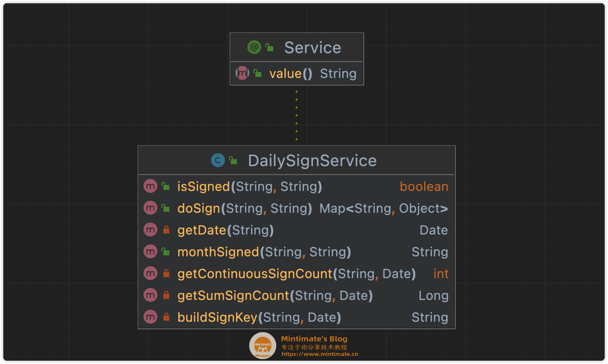The width and height of the screenshot is (608, 364).
Task: Click the private lock icon for getSumSignCount
Action: pyautogui.click(x=166, y=295)
